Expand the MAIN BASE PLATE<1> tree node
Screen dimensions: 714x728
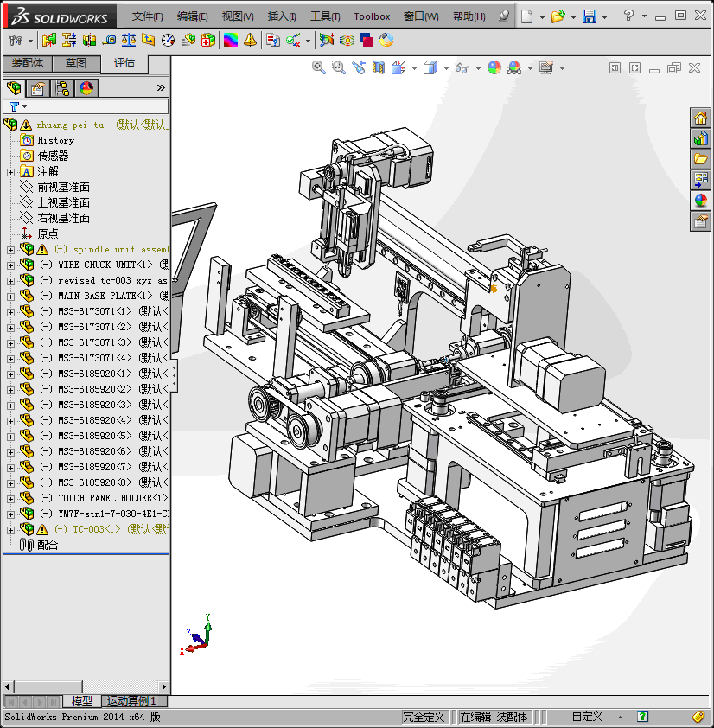pos(10,296)
